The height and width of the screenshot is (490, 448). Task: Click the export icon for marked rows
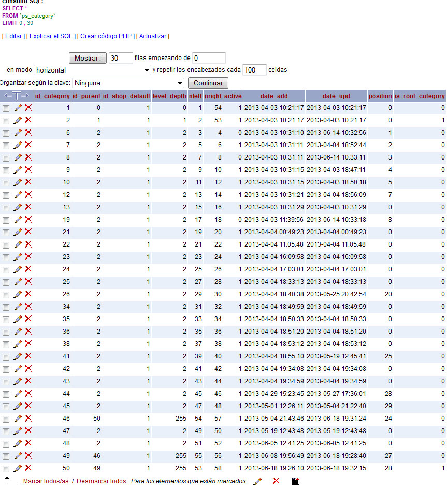pos(296,481)
